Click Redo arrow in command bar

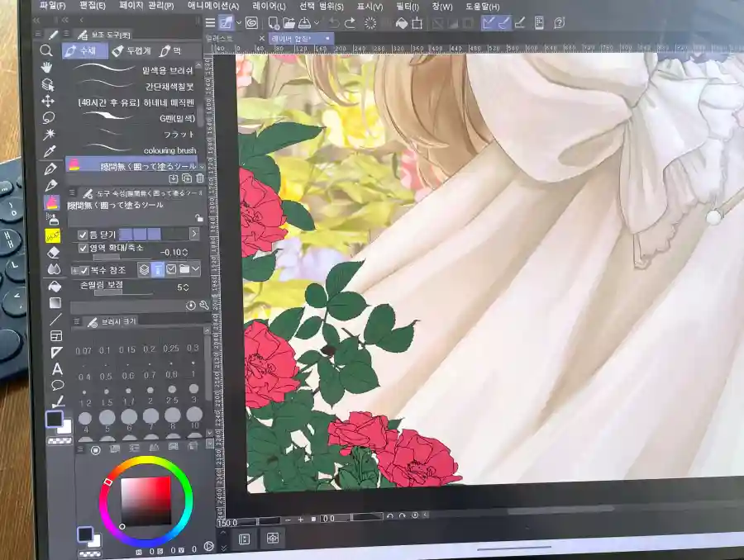[x=350, y=23]
